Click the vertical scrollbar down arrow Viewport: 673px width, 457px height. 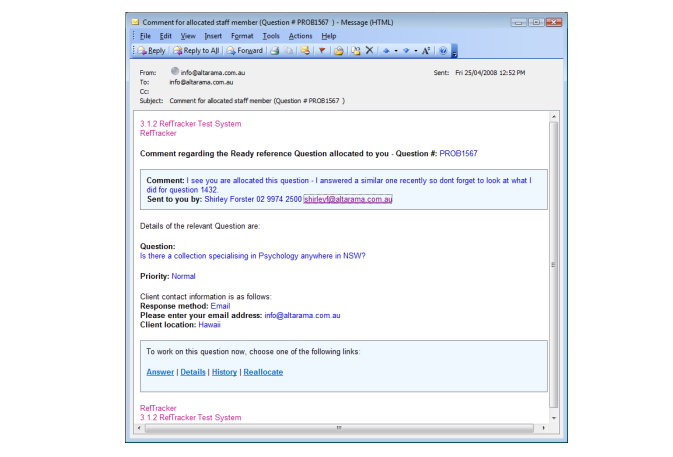coord(554,418)
